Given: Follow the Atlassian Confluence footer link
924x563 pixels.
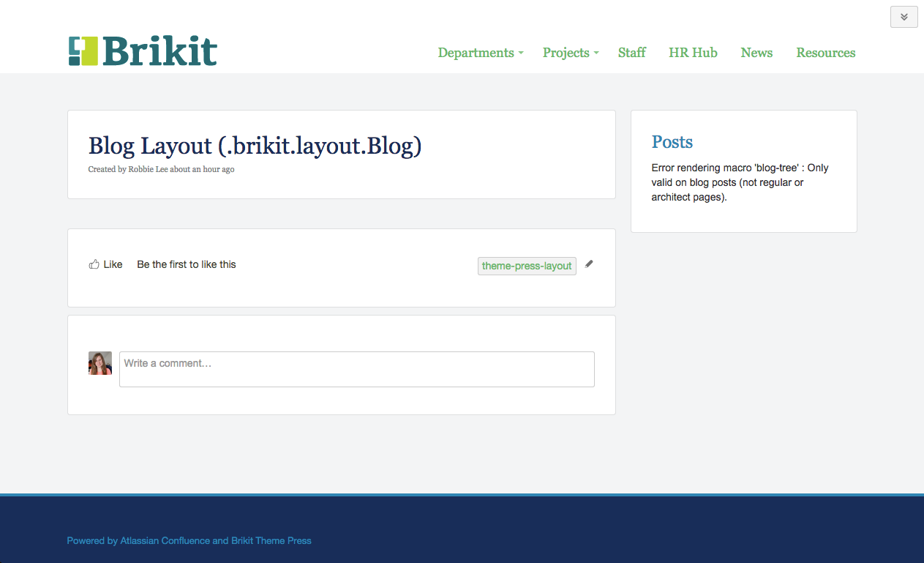Looking at the screenshot, I should coord(165,541).
